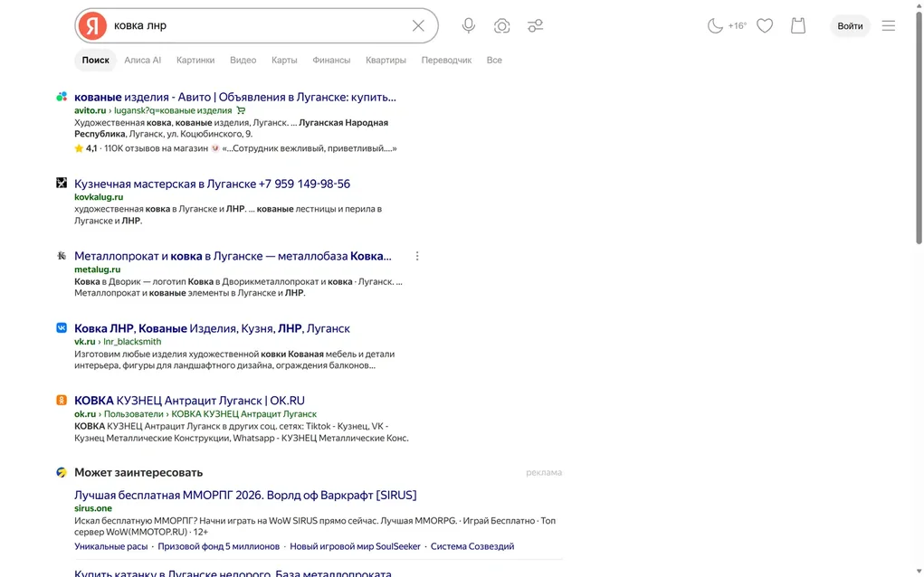Switch to Финансы tab
Screen dimensions: 924x577
click(331, 60)
